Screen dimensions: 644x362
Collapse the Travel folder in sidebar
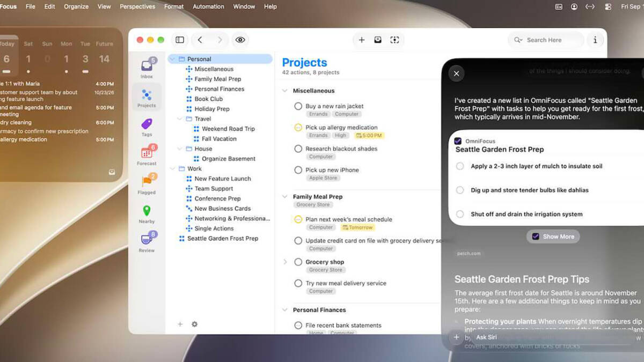pos(180,119)
